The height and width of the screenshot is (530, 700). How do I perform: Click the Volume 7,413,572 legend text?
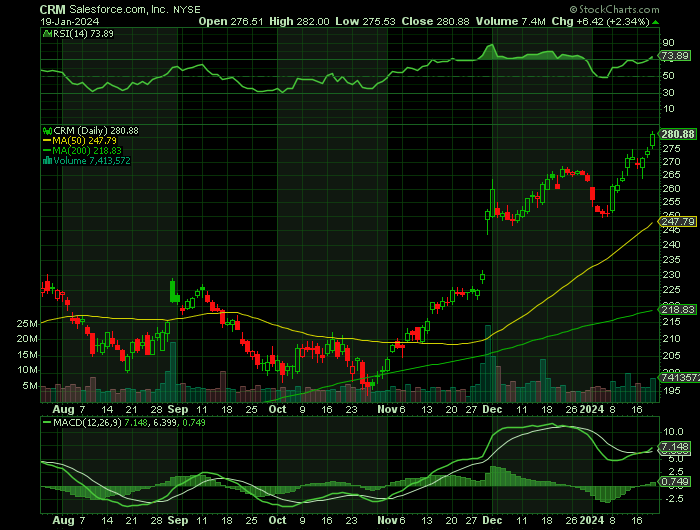pyautogui.click(x=92, y=161)
